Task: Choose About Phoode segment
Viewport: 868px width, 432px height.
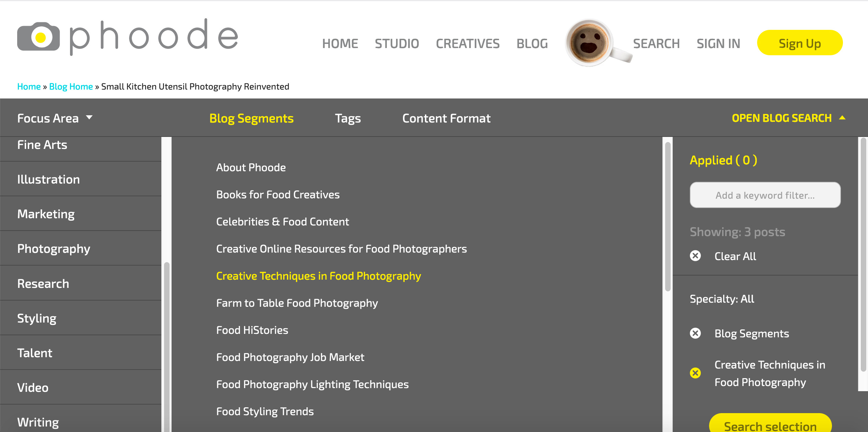Action: point(251,167)
